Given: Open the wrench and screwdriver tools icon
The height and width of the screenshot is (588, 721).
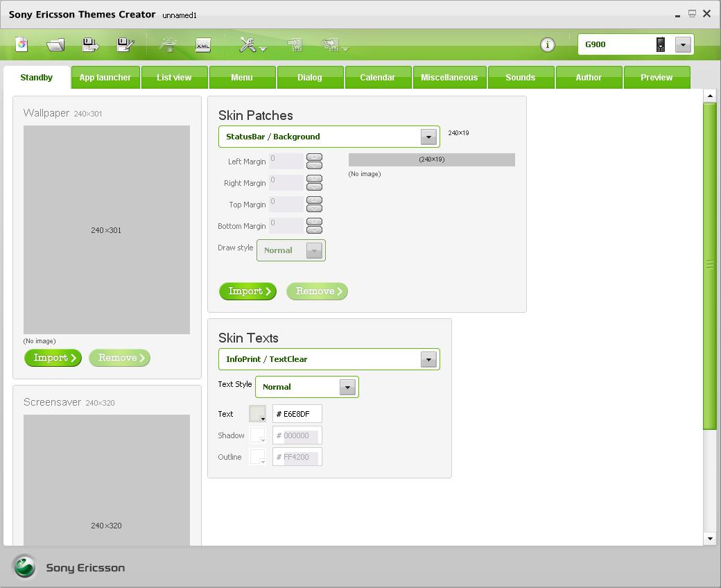Looking at the screenshot, I should [247, 44].
